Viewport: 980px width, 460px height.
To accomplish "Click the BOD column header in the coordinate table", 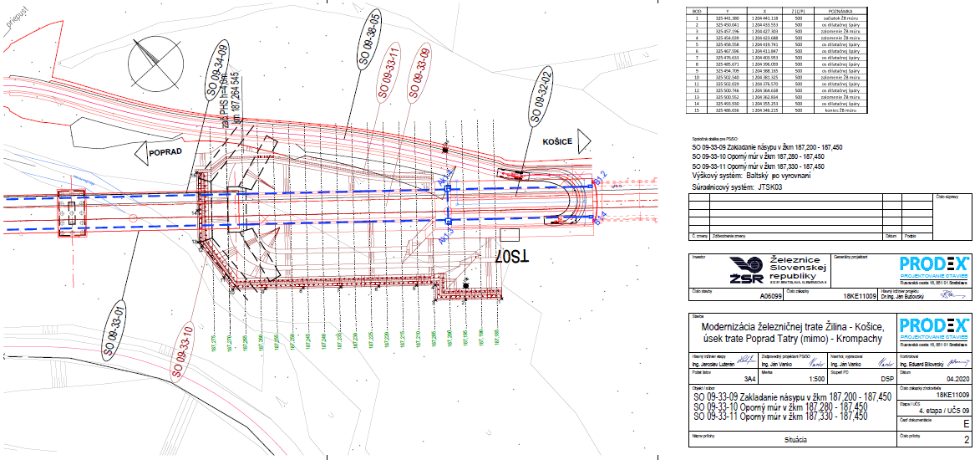I will point(696,8).
